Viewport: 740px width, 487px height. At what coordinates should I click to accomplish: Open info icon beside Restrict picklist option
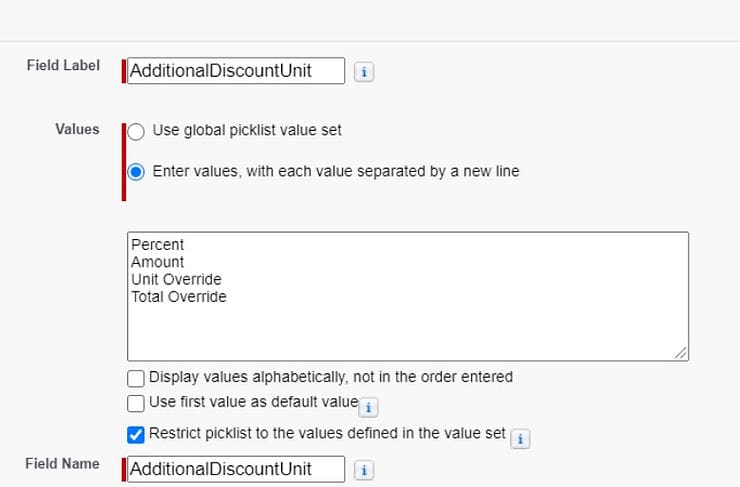coord(521,438)
